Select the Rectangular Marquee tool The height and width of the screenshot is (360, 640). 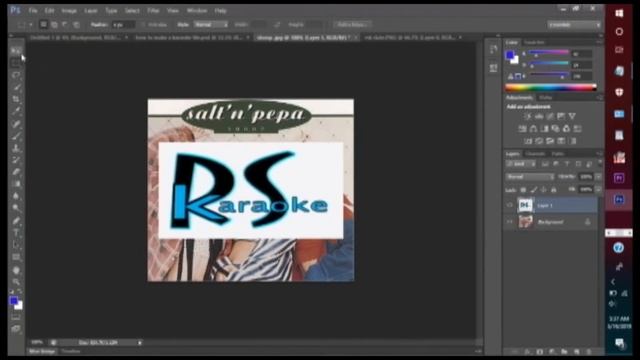[16, 63]
